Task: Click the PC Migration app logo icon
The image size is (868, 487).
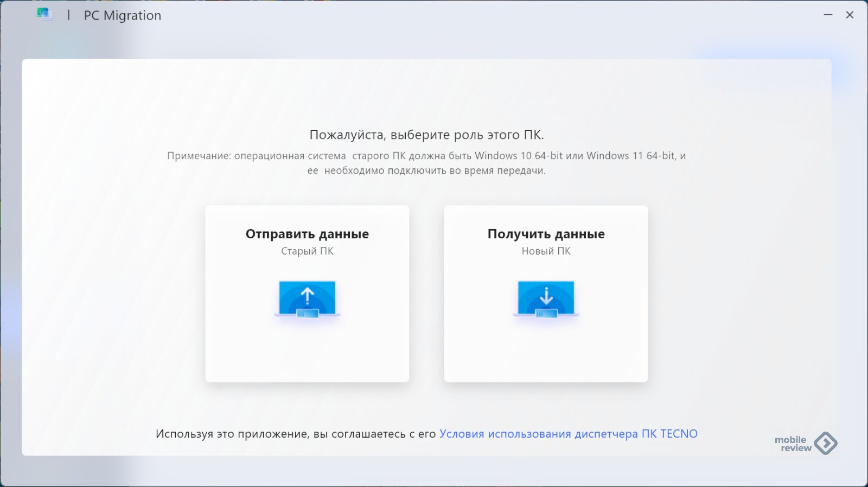Action: pos(44,15)
